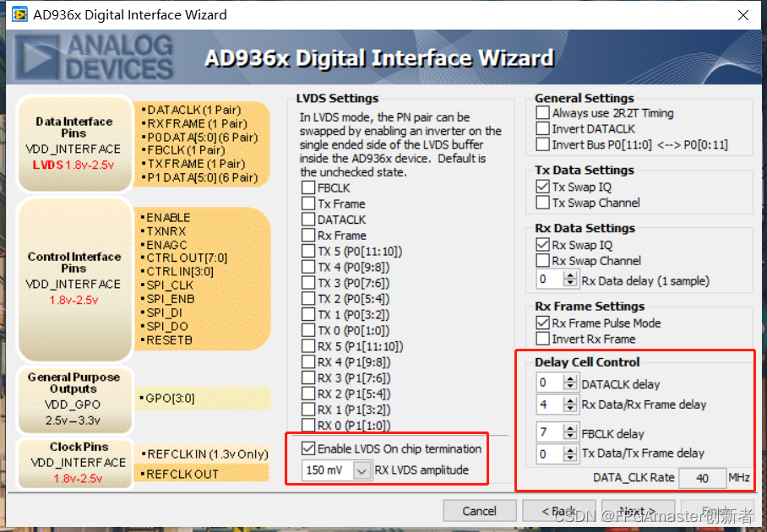This screenshot has height=532, width=767.
Task: Enable the Rx Swap Channel checkbox
Action: click(x=542, y=261)
